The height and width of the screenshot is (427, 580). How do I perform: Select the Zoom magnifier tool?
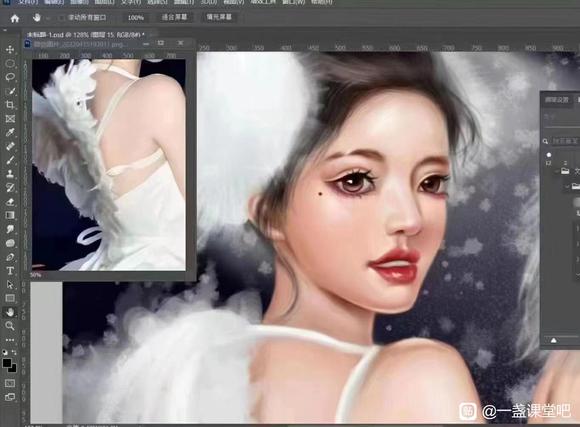10,326
